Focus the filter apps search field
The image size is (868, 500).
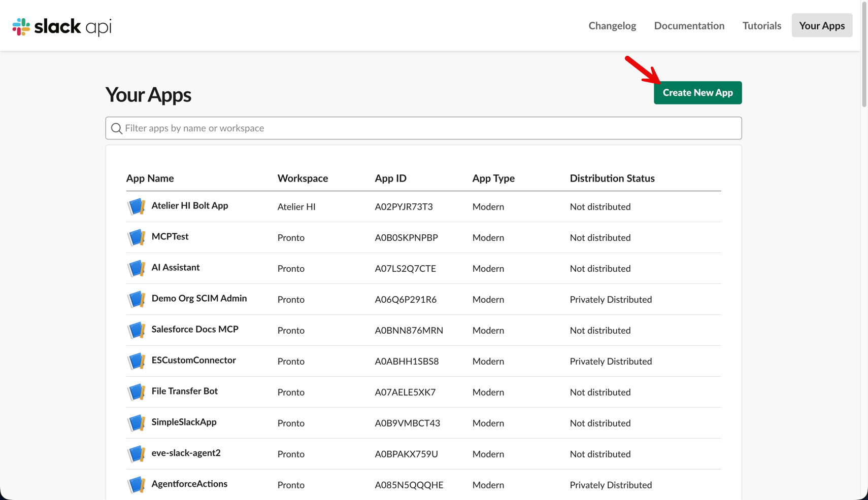[x=423, y=128]
